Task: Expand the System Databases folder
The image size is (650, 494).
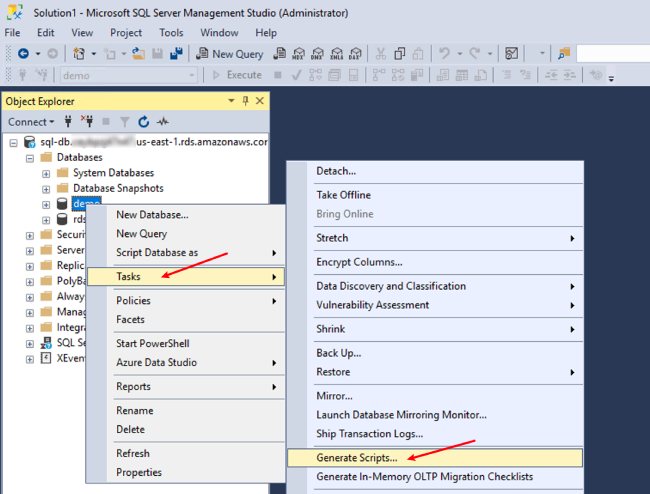Action: point(46,174)
